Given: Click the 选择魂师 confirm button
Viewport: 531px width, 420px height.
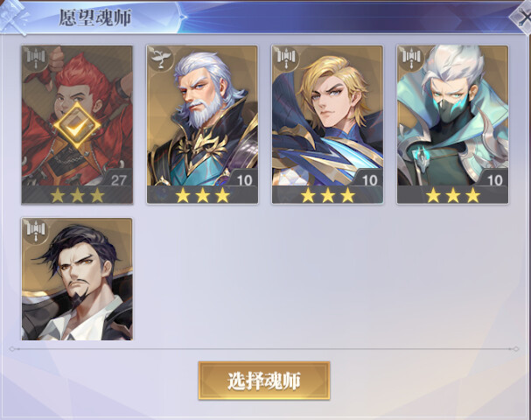Looking at the screenshot, I should tap(264, 381).
